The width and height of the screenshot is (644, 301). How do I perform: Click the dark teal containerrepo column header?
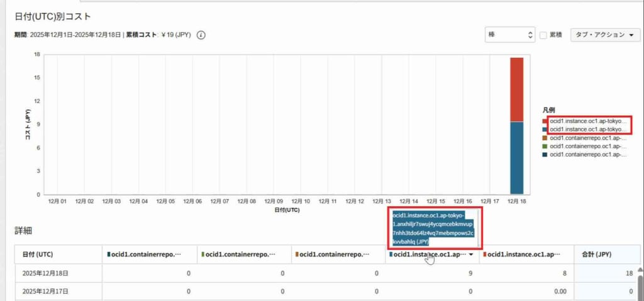pos(148,254)
